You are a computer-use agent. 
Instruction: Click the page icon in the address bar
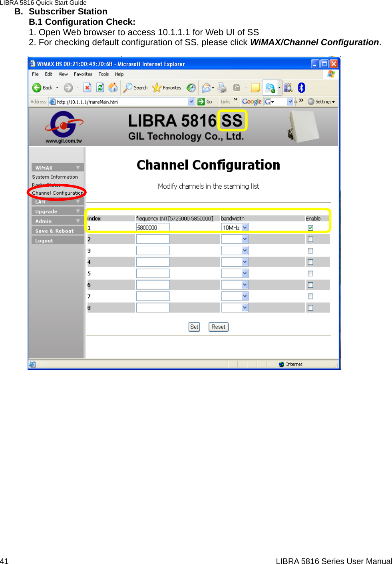pyautogui.click(x=52, y=102)
